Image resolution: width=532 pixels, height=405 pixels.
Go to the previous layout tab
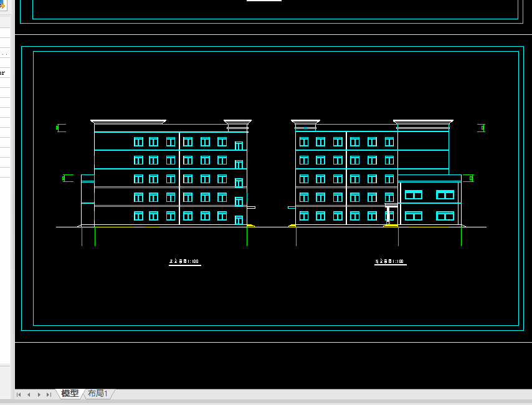click(29, 394)
